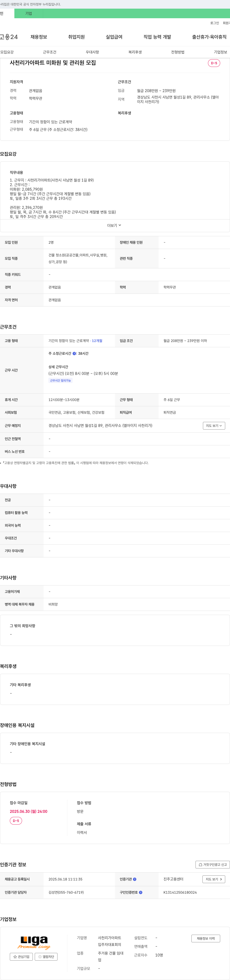Jump to 근무조건 section tab

(49, 52)
